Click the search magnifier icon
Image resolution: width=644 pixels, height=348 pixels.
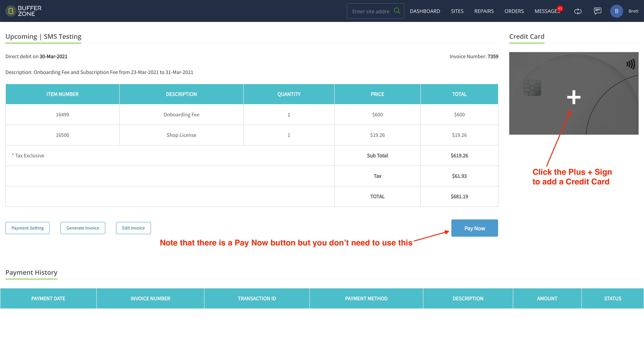pos(397,11)
